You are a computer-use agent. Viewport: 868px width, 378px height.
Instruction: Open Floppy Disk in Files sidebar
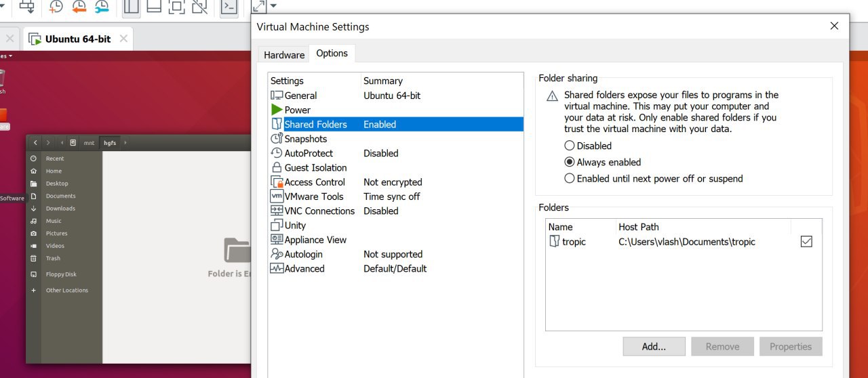pos(64,274)
